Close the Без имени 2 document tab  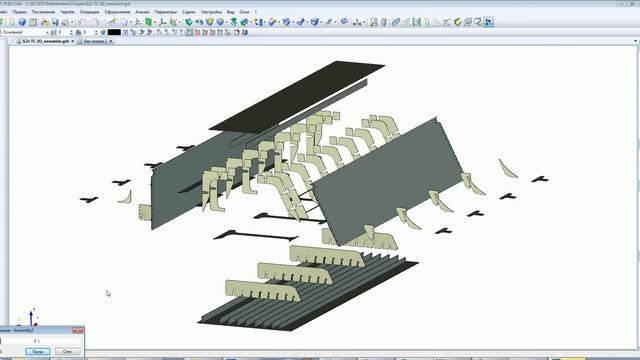click(x=111, y=41)
